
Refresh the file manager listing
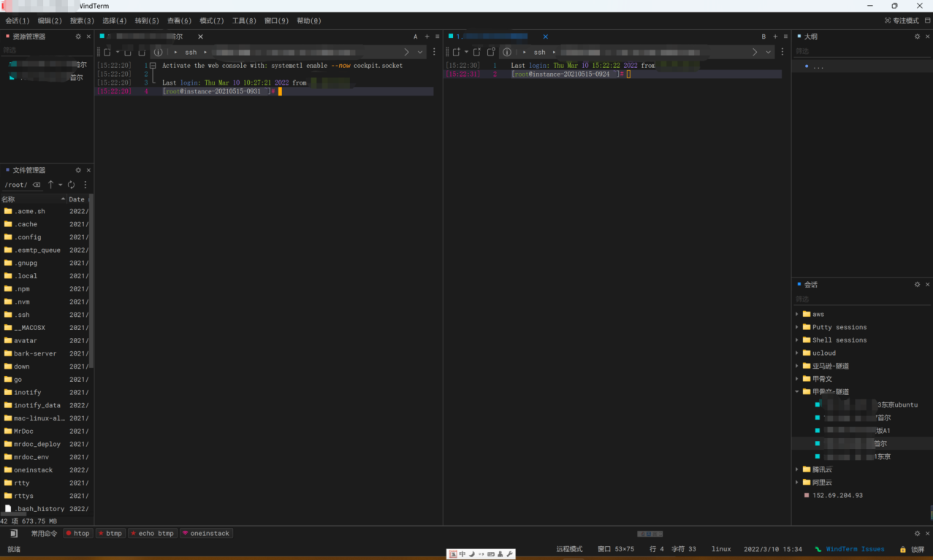point(72,185)
